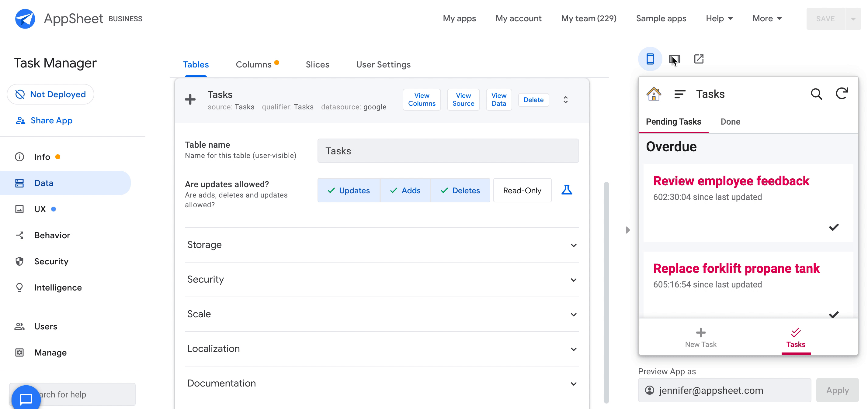
Task: Toggle the Adds permission option
Action: tap(405, 191)
